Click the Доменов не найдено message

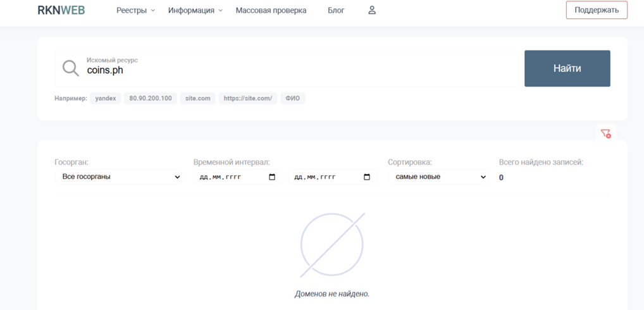[x=332, y=294]
